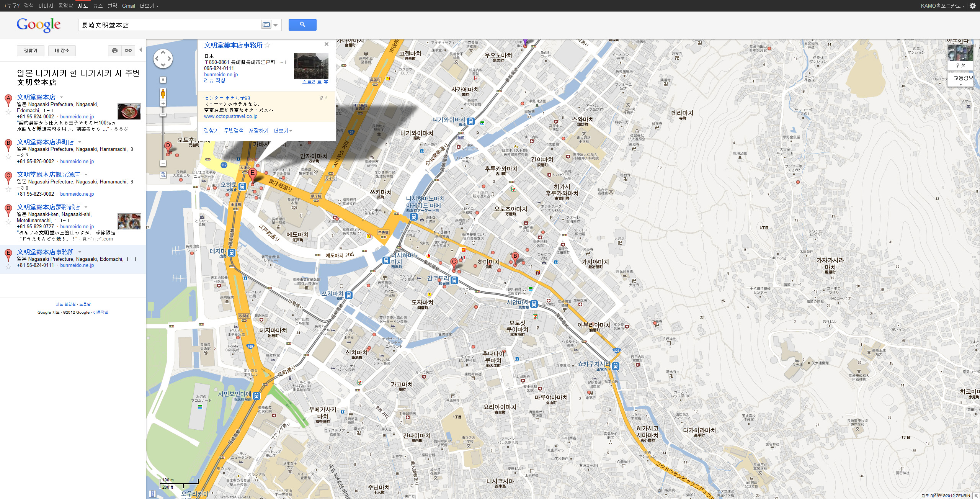The image size is (980, 499).
Task: Expand options arrow beside 文明堂總本店 result A
Action: click(61, 97)
